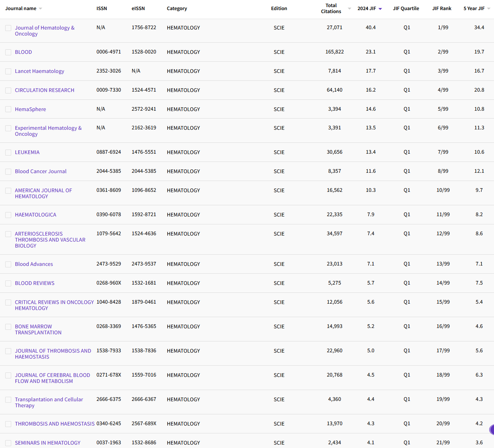Click the JIF Quartile column header
This screenshot has width=494, height=448.
point(406,8)
